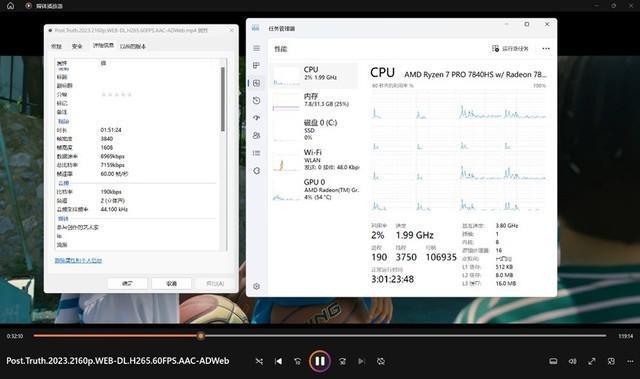Click frame width value 3840
This screenshot has width=640, height=379.
pos(107,139)
